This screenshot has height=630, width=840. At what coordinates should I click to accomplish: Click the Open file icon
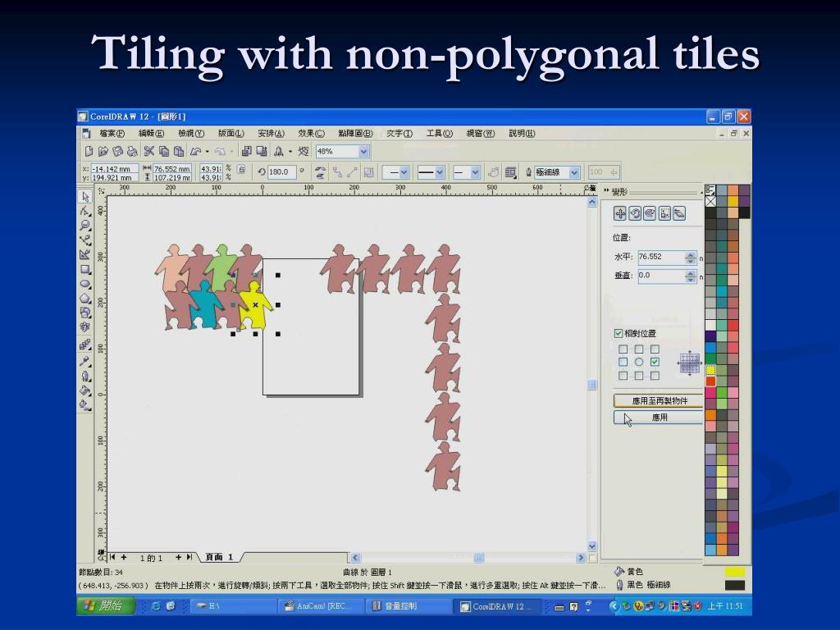[x=103, y=152]
